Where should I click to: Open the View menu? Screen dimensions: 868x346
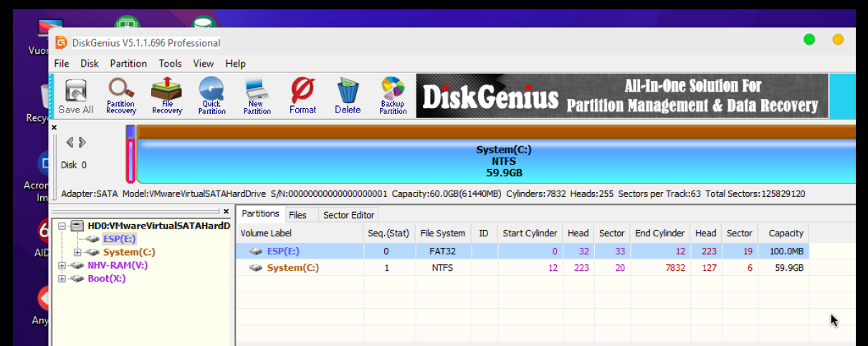(204, 64)
